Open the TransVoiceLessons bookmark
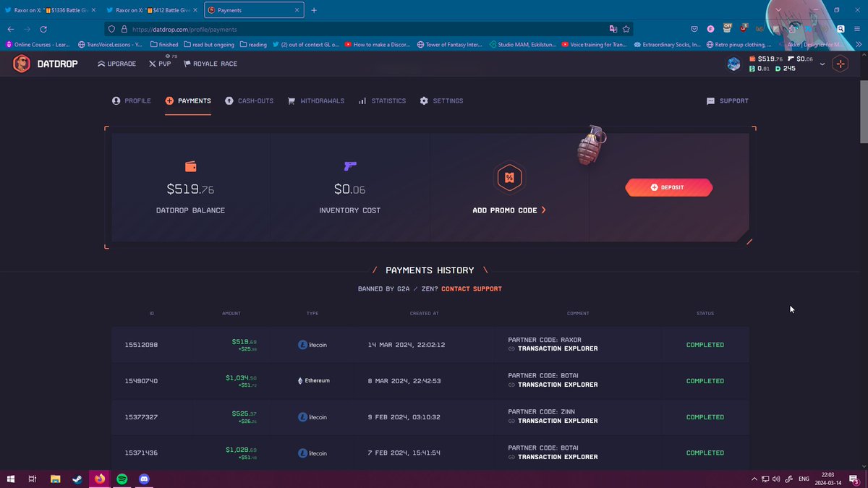Viewport: 868px width, 488px height. 110,44
